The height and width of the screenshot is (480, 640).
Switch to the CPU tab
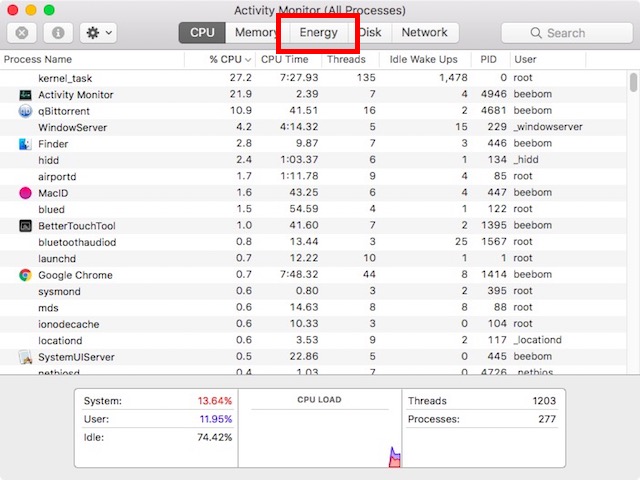tap(202, 33)
